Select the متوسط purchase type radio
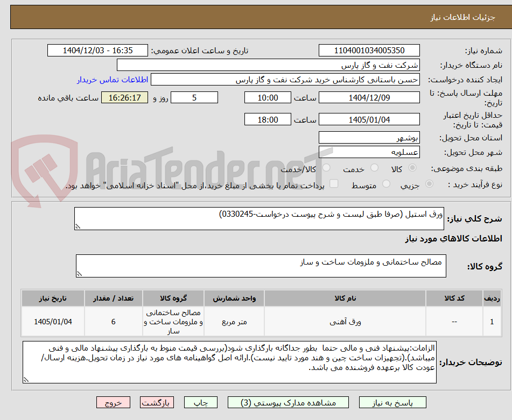 coord(386,183)
